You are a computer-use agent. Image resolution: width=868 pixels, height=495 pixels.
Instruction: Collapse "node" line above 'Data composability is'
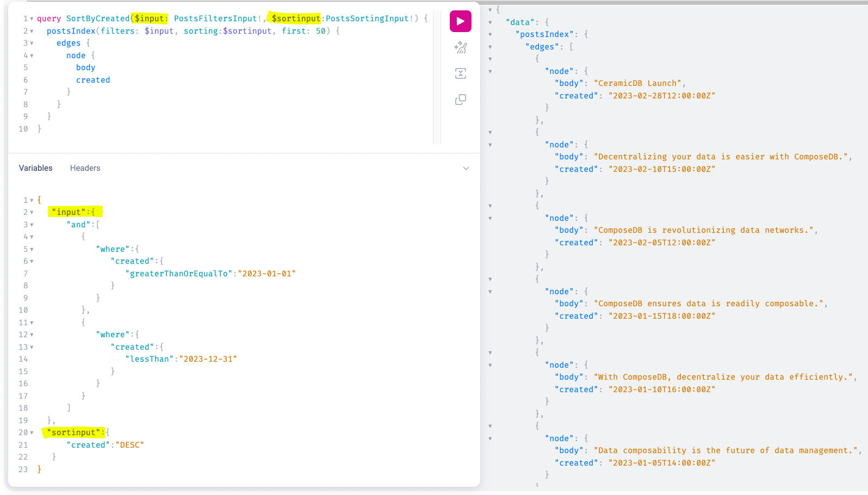point(490,439)
